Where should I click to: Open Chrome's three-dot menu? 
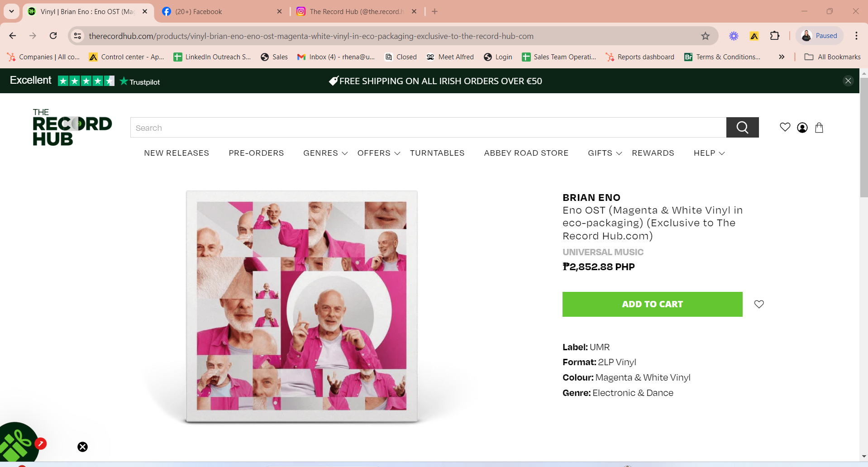pyautogui.click(x=856, y=36)
